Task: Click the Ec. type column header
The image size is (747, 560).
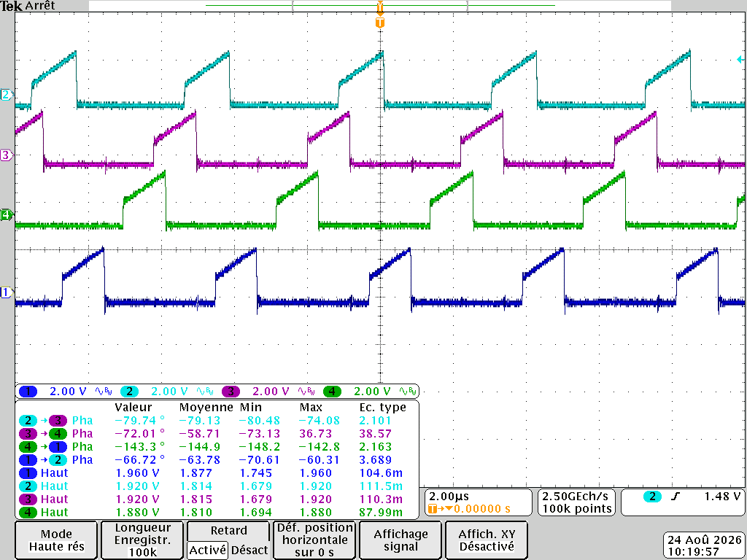Action: click(382, 408)
